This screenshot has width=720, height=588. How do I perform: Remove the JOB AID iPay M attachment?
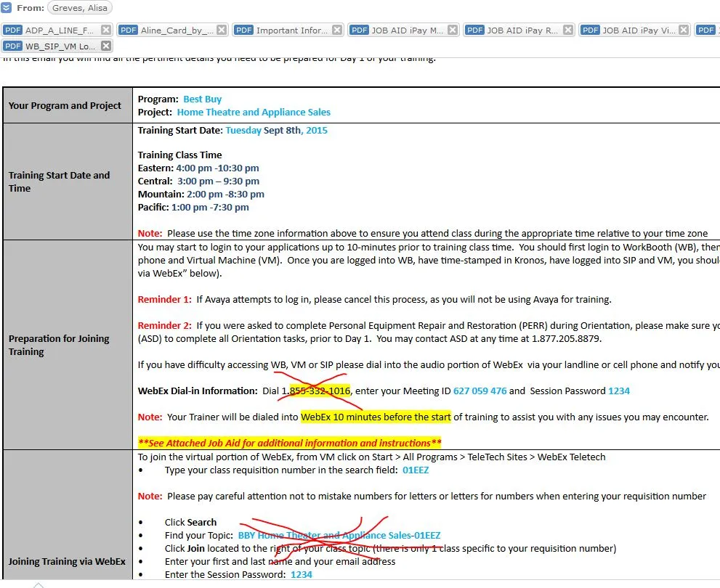(x=453, y=30)
